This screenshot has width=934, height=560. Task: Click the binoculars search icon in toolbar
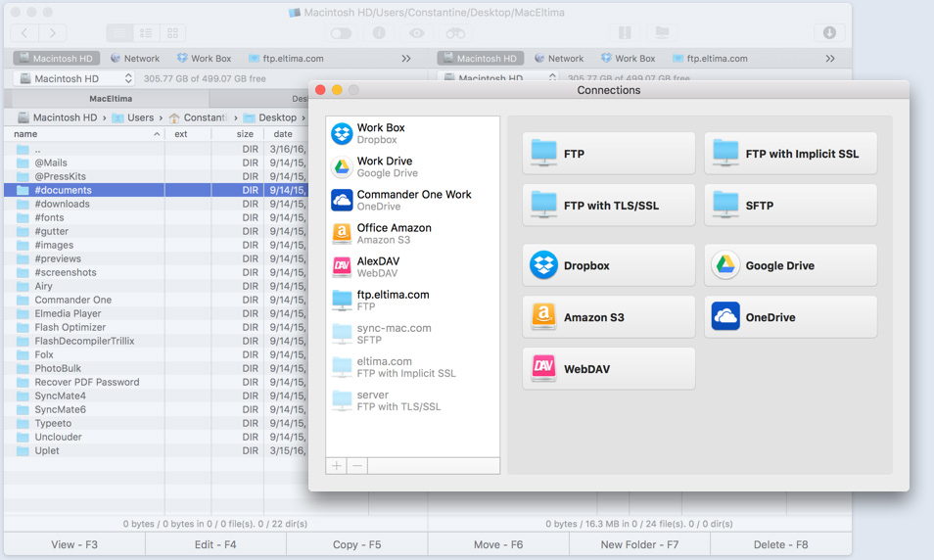[x=455, y=33]
